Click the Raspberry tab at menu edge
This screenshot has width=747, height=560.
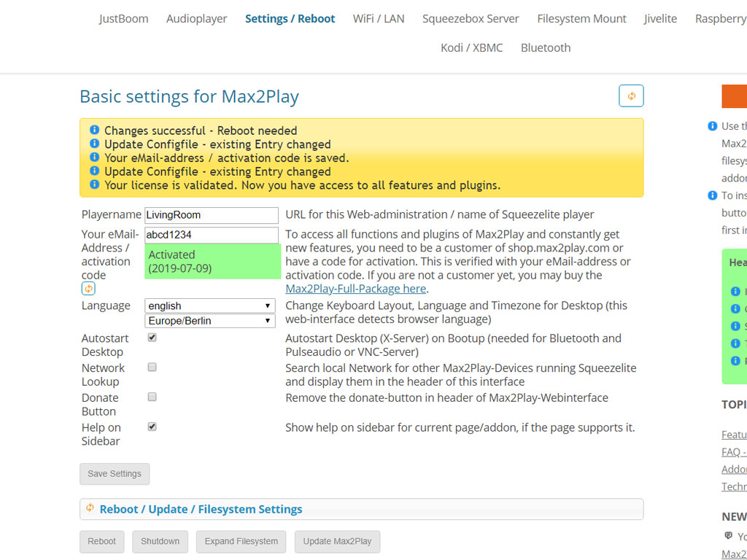point(721,18)
